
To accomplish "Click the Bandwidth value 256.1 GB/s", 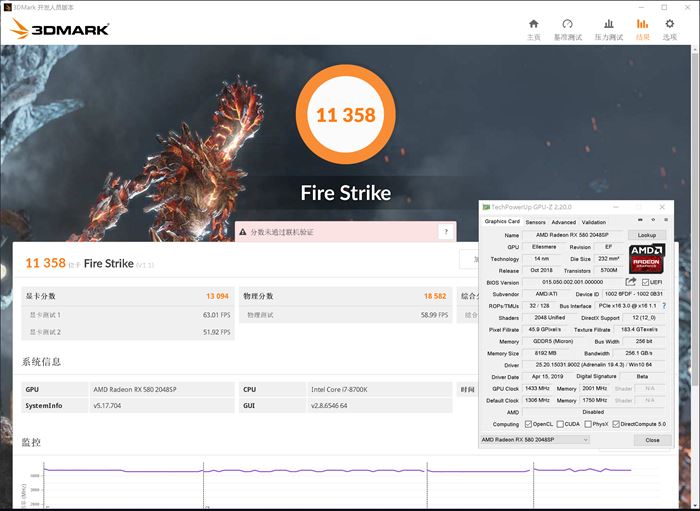I will click(639, 353).
